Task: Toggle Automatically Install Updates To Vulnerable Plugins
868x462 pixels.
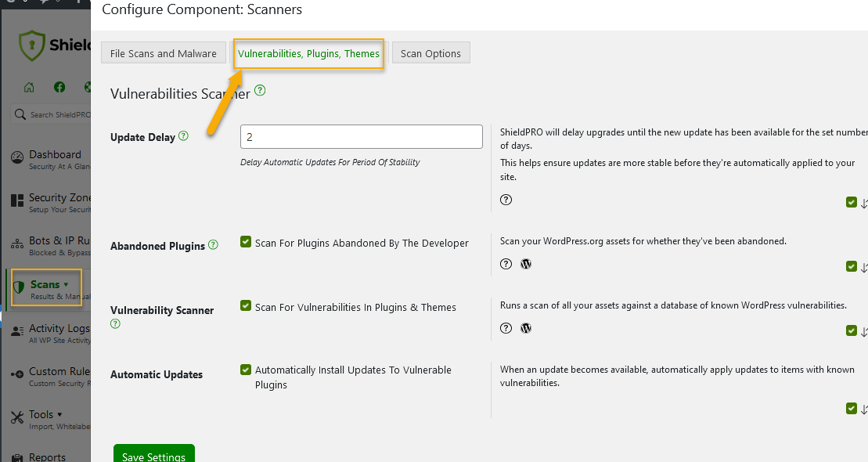Action: pos(246,370)
